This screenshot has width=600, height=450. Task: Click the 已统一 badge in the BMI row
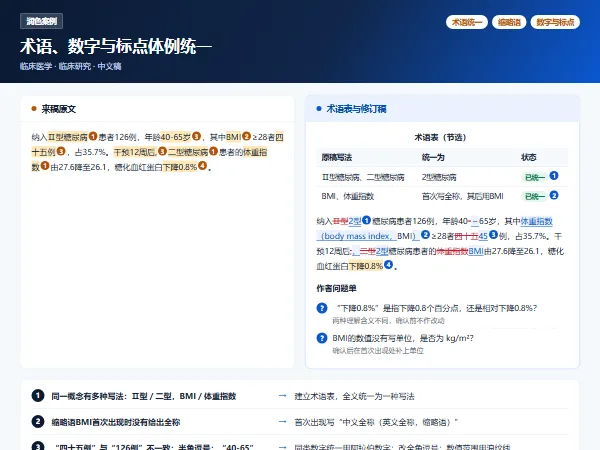tap(535, 196)
